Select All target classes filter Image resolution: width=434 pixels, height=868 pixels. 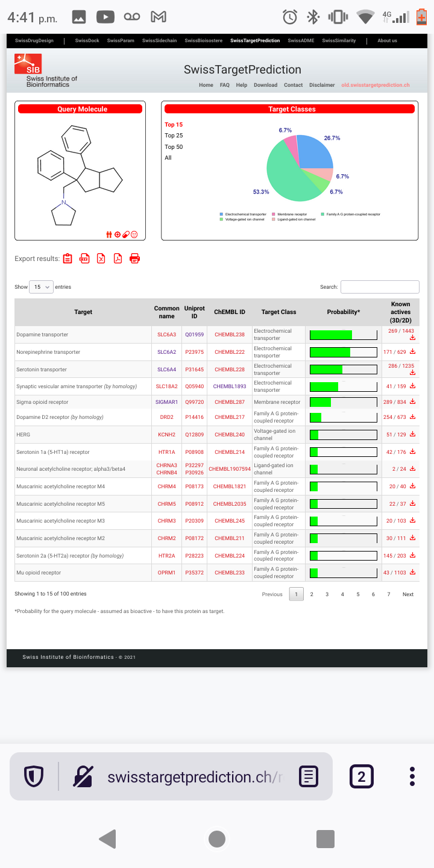click(x=168, y=158)
